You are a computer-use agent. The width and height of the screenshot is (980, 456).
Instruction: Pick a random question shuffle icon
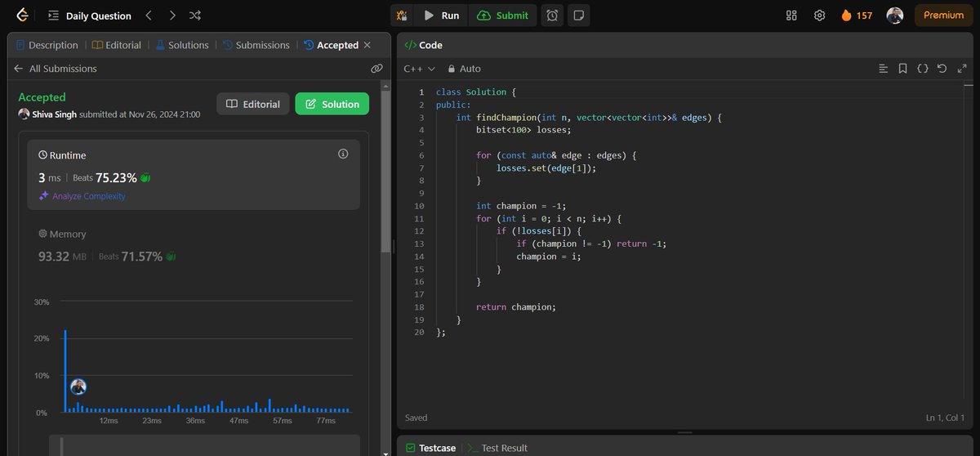pyautogui.click(x=195, y=16)
